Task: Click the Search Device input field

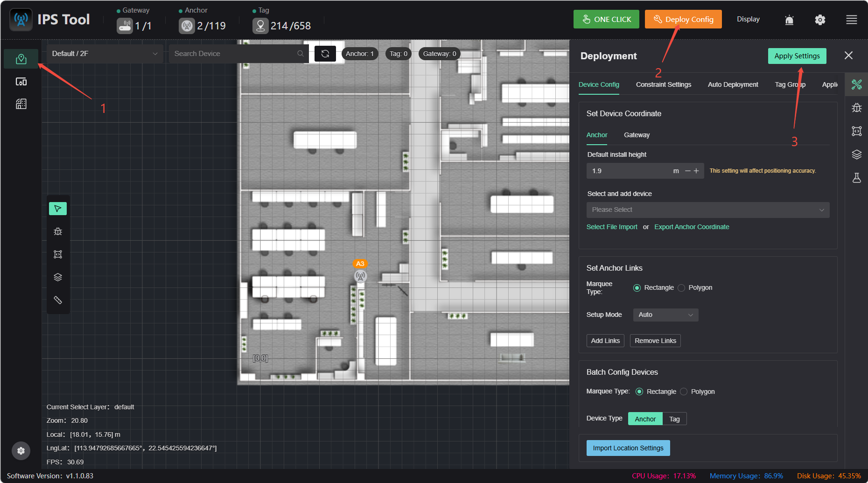Action: coord(239,54)
